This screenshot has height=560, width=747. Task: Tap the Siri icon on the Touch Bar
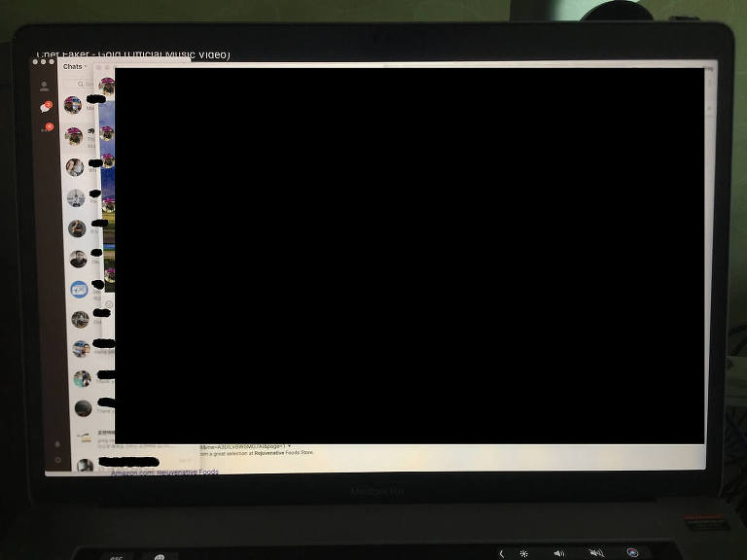(x=632, y=552)
